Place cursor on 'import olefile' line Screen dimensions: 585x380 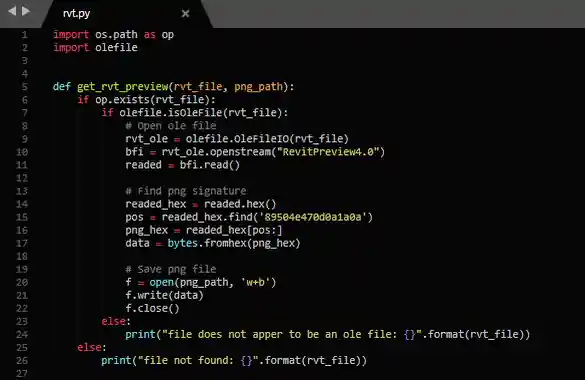coord(95,48)
